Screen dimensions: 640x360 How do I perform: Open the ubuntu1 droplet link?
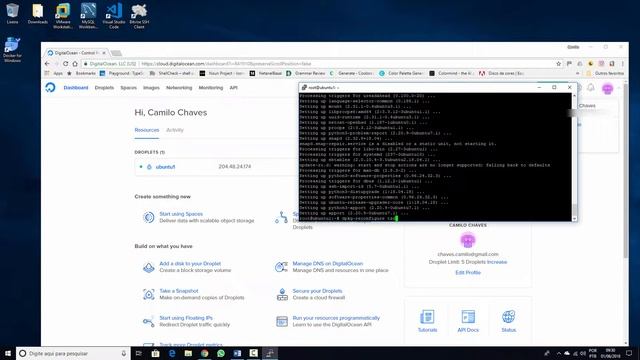click(165, 167)
